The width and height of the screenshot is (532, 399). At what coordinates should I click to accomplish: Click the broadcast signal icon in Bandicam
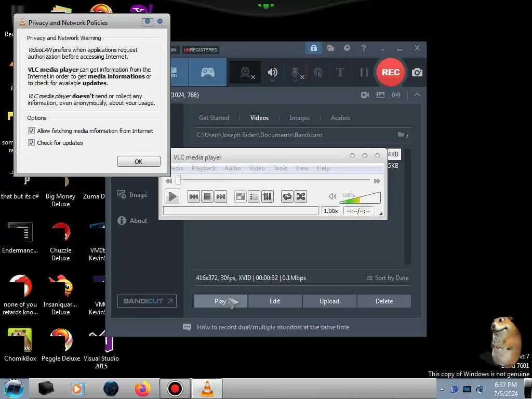[x=396, y=95]
